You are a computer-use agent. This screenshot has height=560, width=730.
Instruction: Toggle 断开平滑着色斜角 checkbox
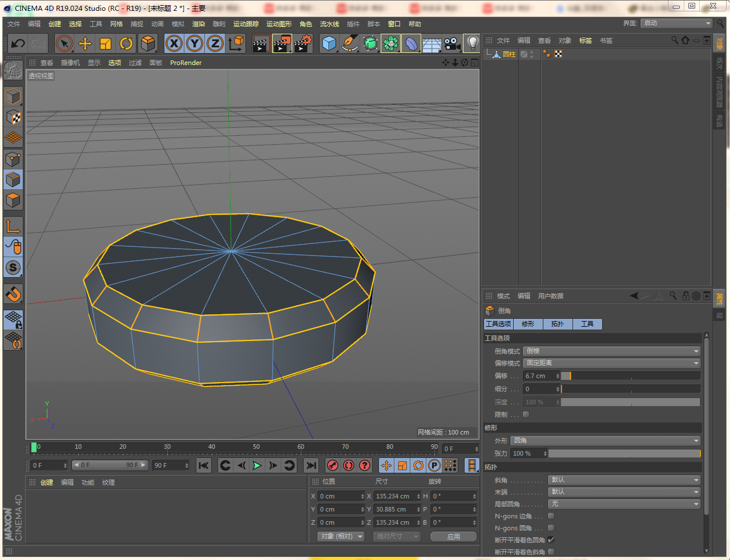551,551
